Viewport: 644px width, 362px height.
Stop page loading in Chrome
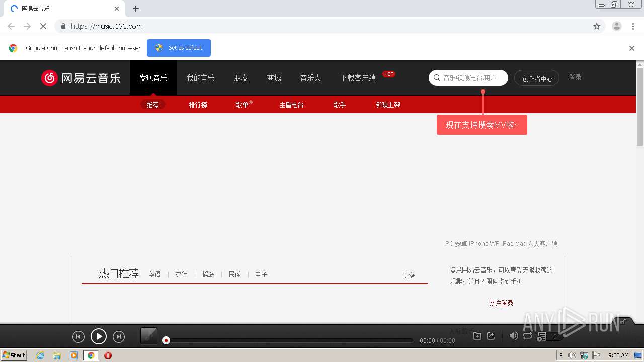43,26
